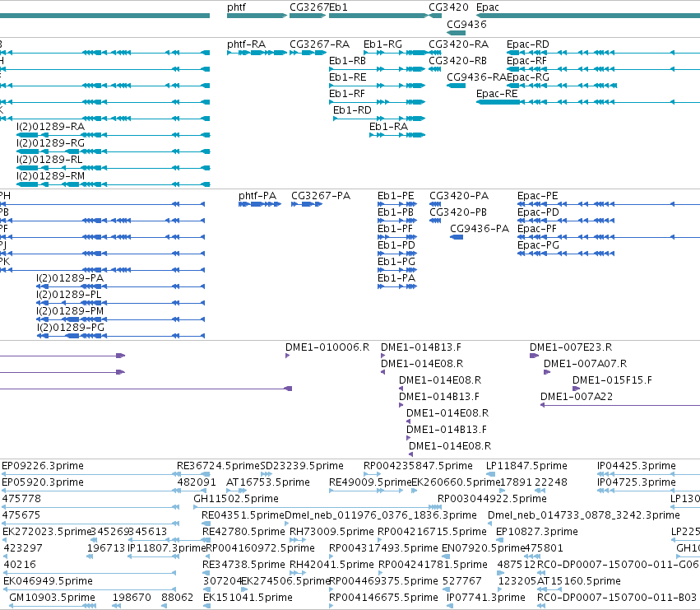
Task: Click the Eb1-RB transcript label
Action: [347, 61]
